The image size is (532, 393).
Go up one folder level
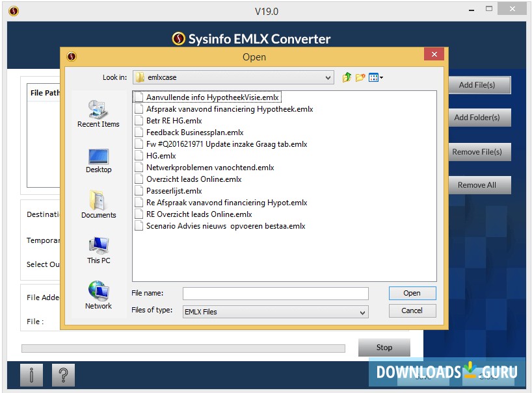tap(347, 77)
